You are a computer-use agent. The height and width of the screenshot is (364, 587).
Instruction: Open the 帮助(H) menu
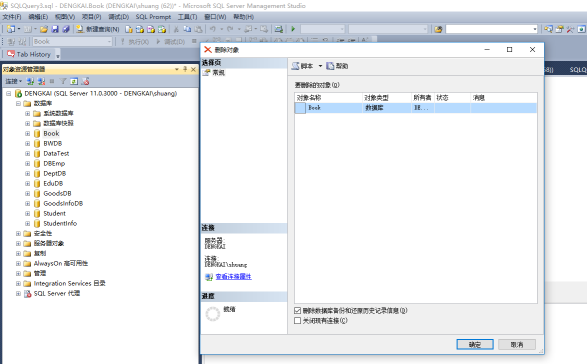[x=243, y=17]
